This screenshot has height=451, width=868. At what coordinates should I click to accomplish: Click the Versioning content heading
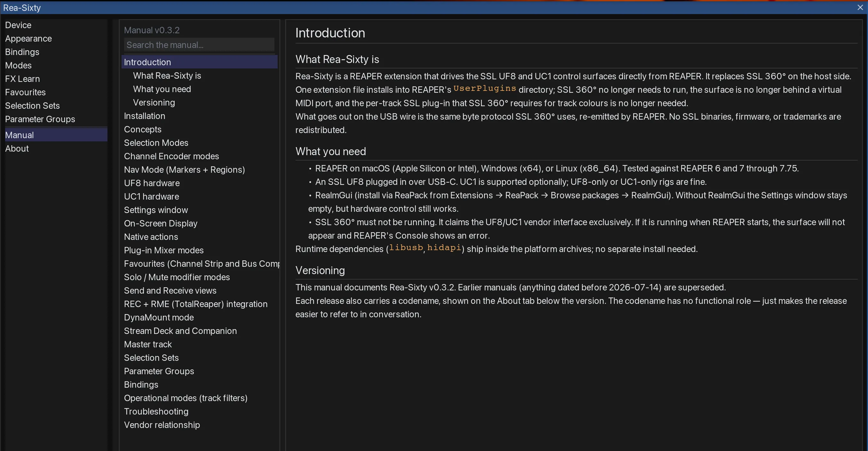click(320, 270)
